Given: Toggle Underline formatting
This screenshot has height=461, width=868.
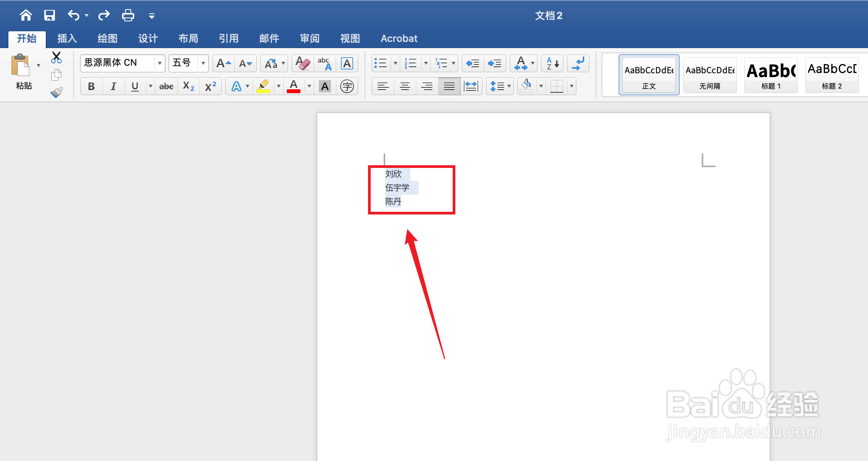Looking at the screenshot, I should coord(135,86).
